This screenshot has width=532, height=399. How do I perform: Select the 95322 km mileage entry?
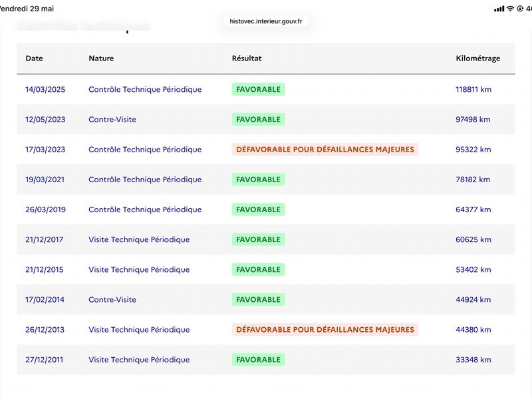click(473, 150)
